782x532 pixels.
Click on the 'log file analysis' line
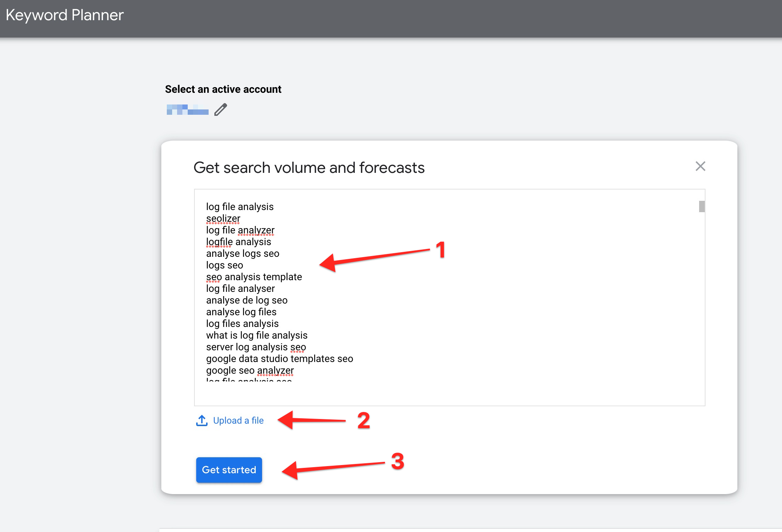pyautogui.click(x=240, y=207)
